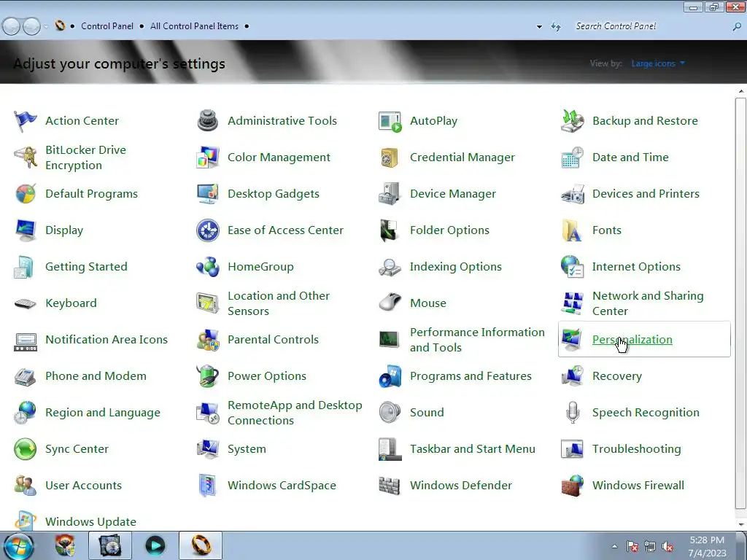Image resolution: width=747 pixels, height=560 pixels.
Task: Open the Windows Firewall brick wall icon
Action: 572,486
